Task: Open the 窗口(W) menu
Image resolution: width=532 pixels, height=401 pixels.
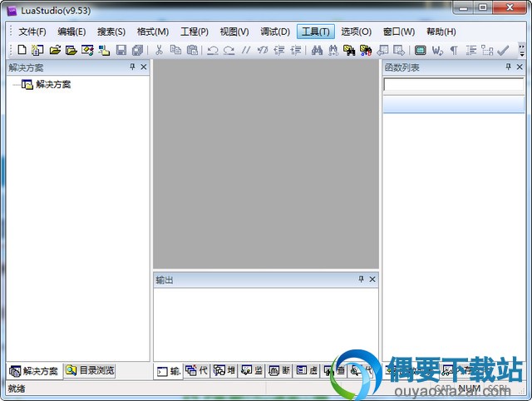Action: click(x=399, y=32)
